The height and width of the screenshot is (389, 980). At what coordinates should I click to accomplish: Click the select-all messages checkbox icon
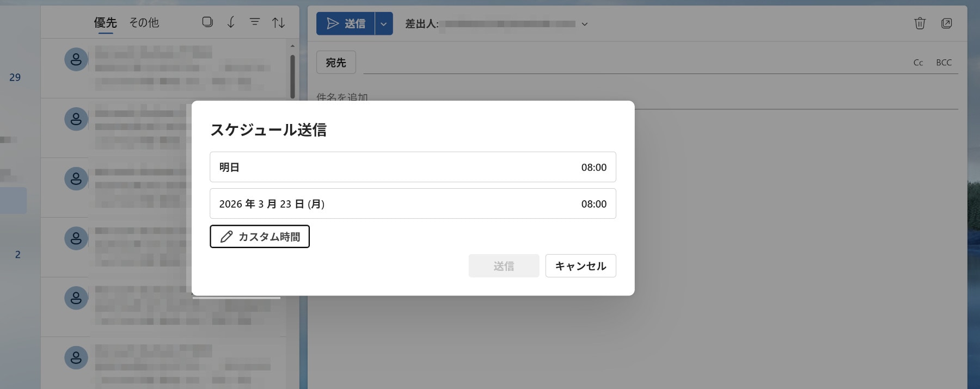(x=207, y=22)
